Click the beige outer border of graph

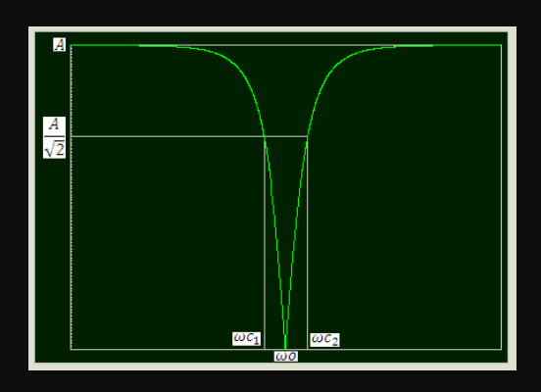[x=272, y=29]
